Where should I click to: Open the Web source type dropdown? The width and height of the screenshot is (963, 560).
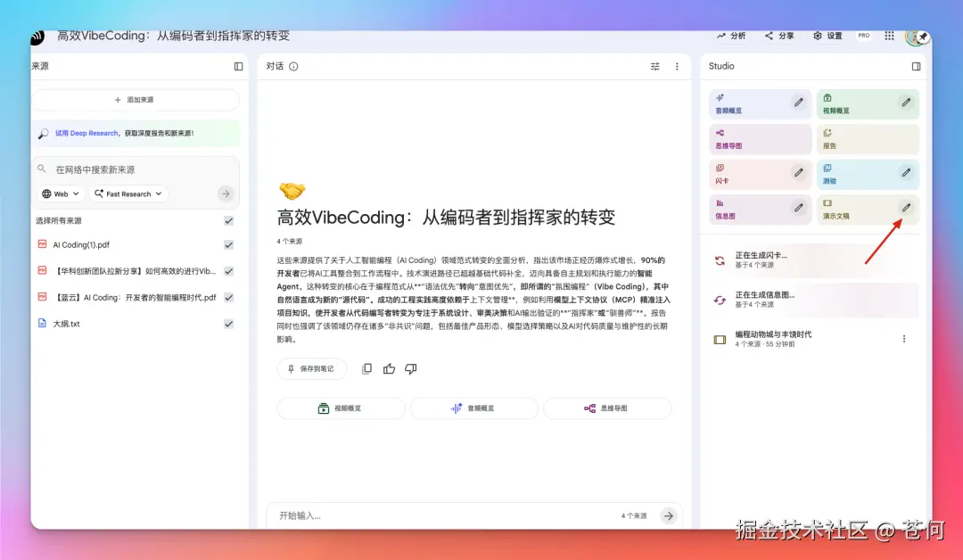(60, 194)
